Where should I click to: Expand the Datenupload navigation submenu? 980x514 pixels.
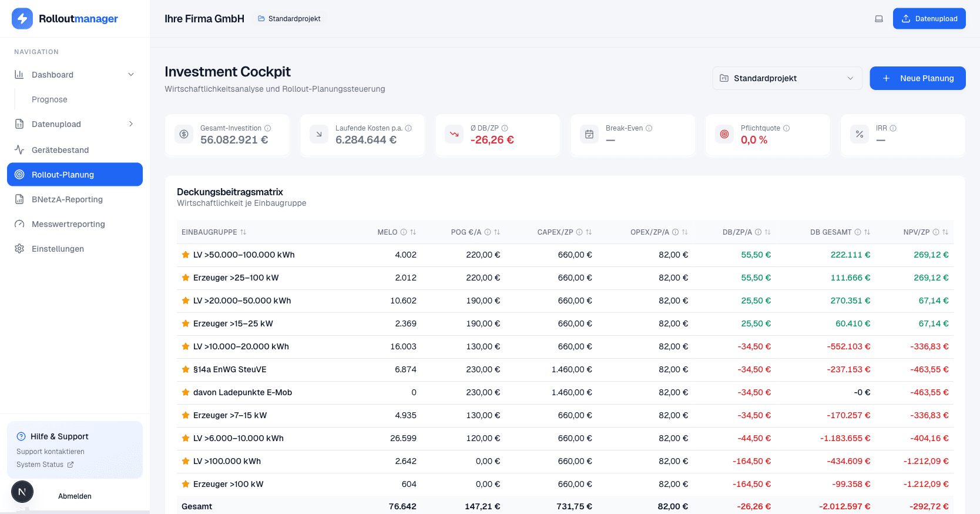(131, 124)
